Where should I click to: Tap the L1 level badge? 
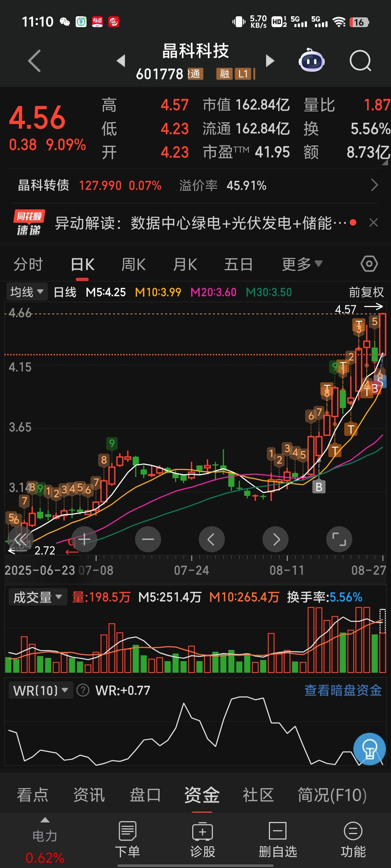click(243, 74)
